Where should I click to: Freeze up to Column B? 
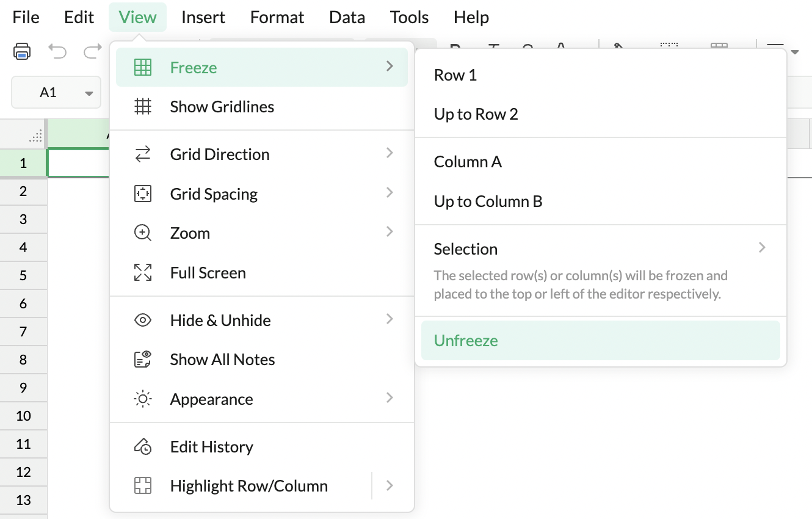(x=488, y=201)
